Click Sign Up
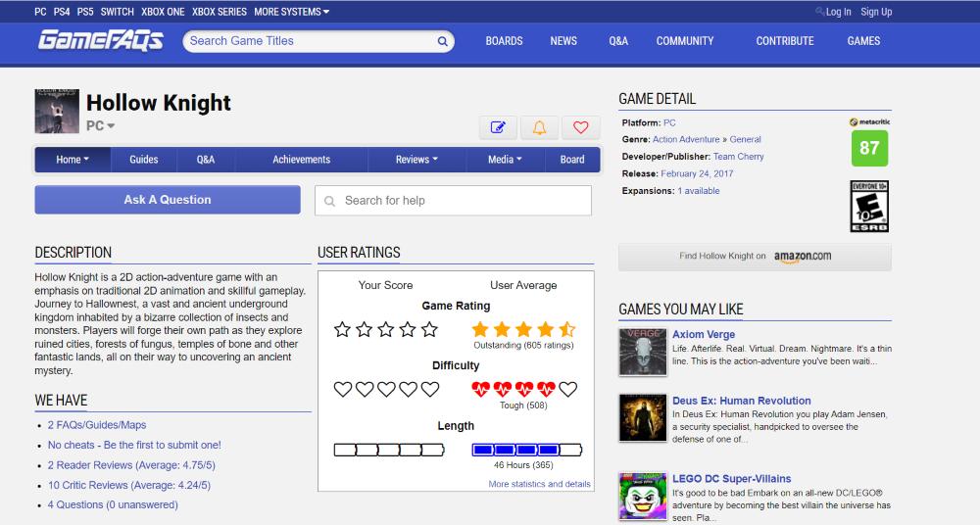 click(876, 11)
